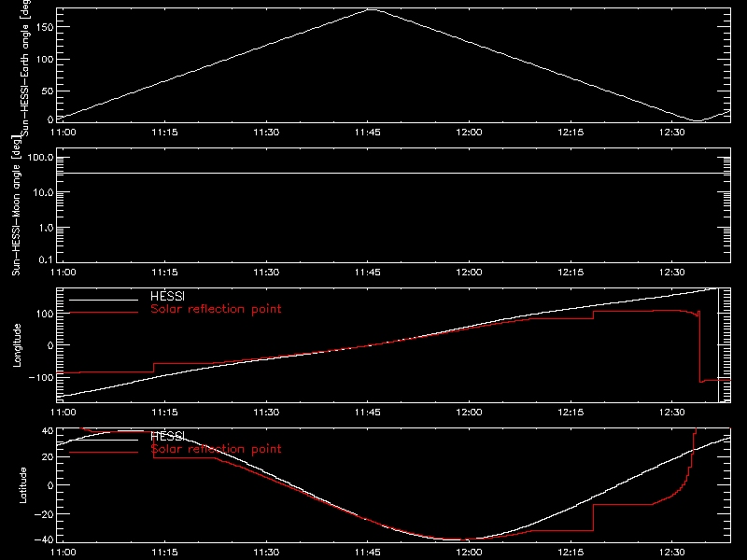Click '12:00' label under Earth angle plot
Screen dimensions: 747x560
point(470,132)
